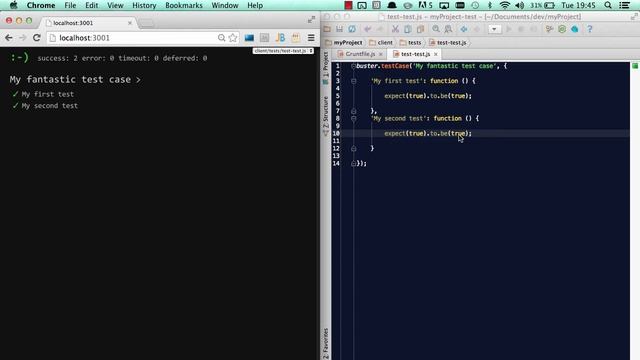
Task: Click the green inspection status indicator
Action: (x=635, y=65)
